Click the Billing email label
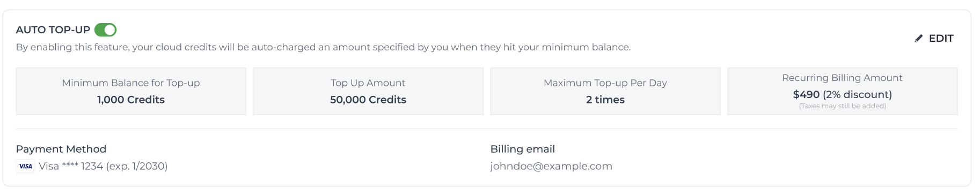The image size is (980, 194). tap(523, 149)
